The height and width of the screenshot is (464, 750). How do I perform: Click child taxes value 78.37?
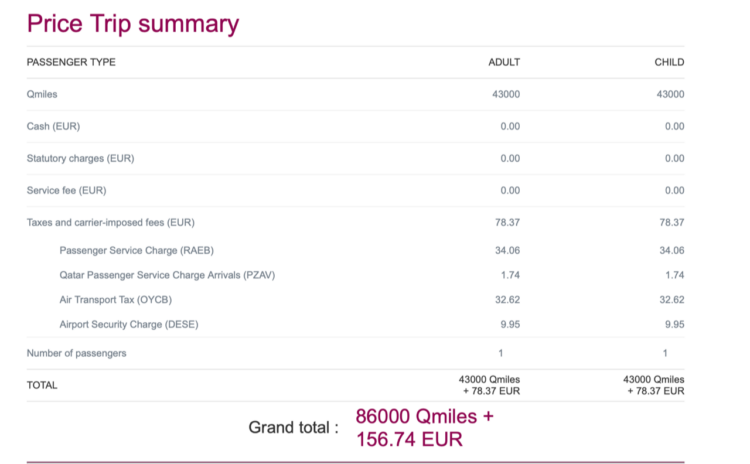(x=672, y=222)
